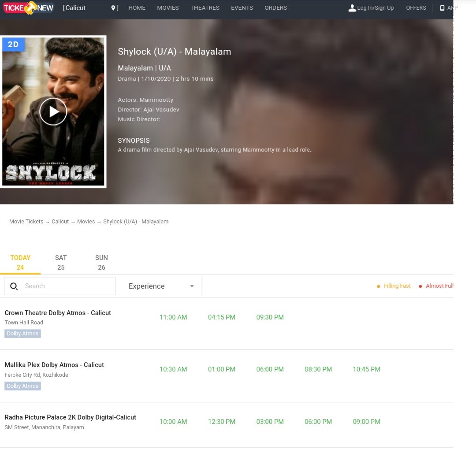Click Mallika Plex's Dolby Atmos tag
This screenshot has width=476, height=453.
[x=23, y=386]
